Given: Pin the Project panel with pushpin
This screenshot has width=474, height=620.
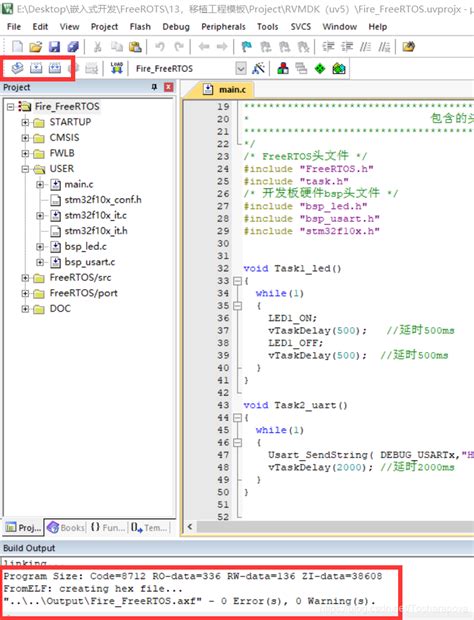Looking at the screenshot, I should tap(155, 87).
